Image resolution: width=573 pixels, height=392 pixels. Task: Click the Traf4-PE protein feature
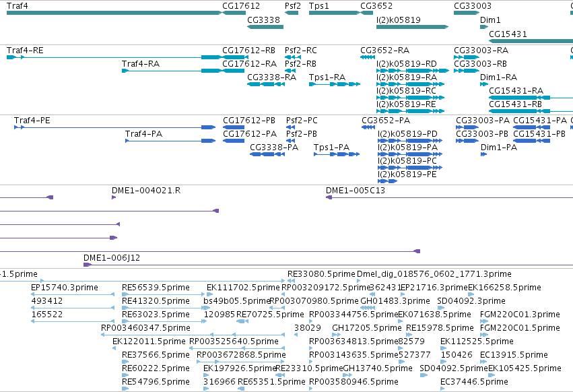tap(114, 127)
